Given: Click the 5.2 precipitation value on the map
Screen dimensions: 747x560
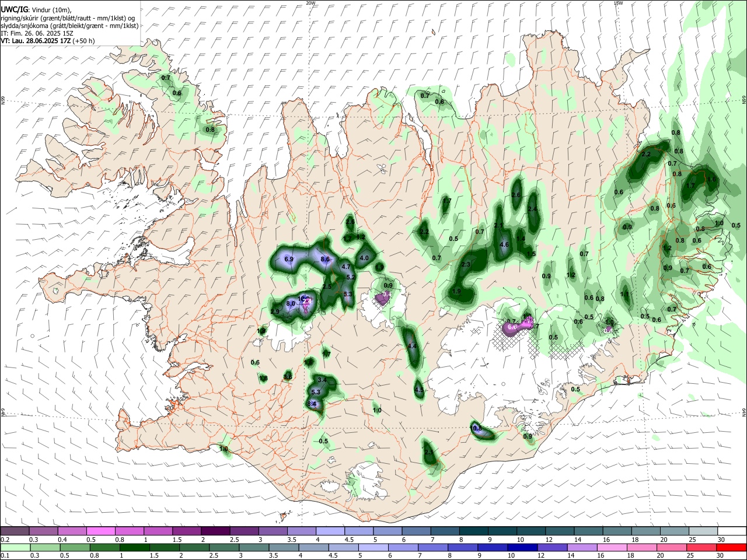Looking at the screenshot, I should pos(351,277).
